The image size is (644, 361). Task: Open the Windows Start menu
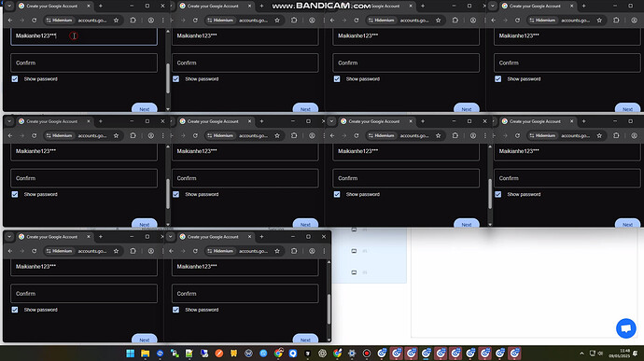[130, 354]
